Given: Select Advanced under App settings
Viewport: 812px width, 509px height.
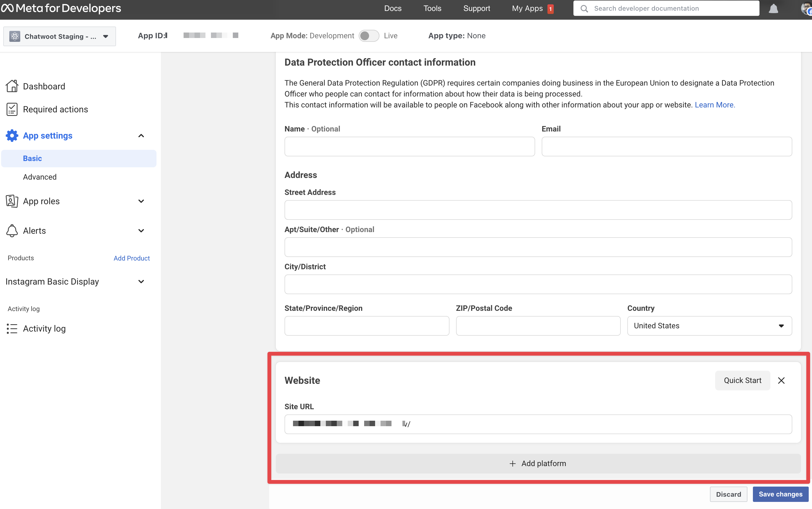Looking at the screenshot, I should coord(40,177).
